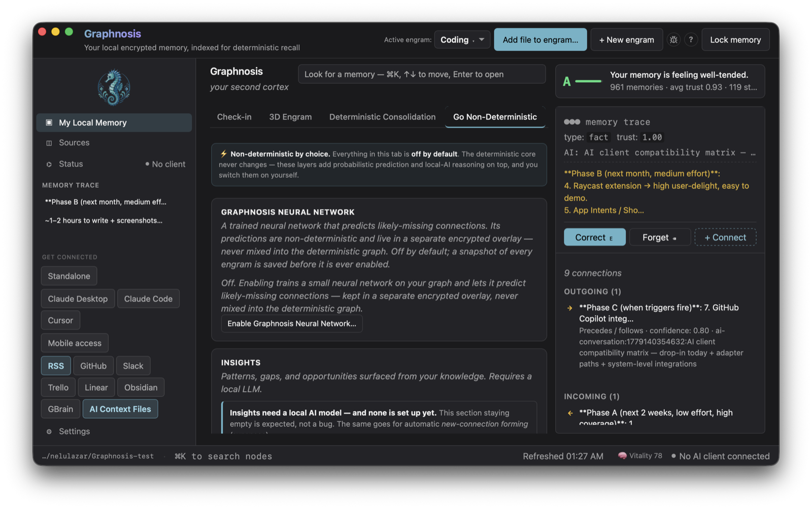
Task: Click Add file to engram button
Action: pyautogui.click(x=540, y=40)
